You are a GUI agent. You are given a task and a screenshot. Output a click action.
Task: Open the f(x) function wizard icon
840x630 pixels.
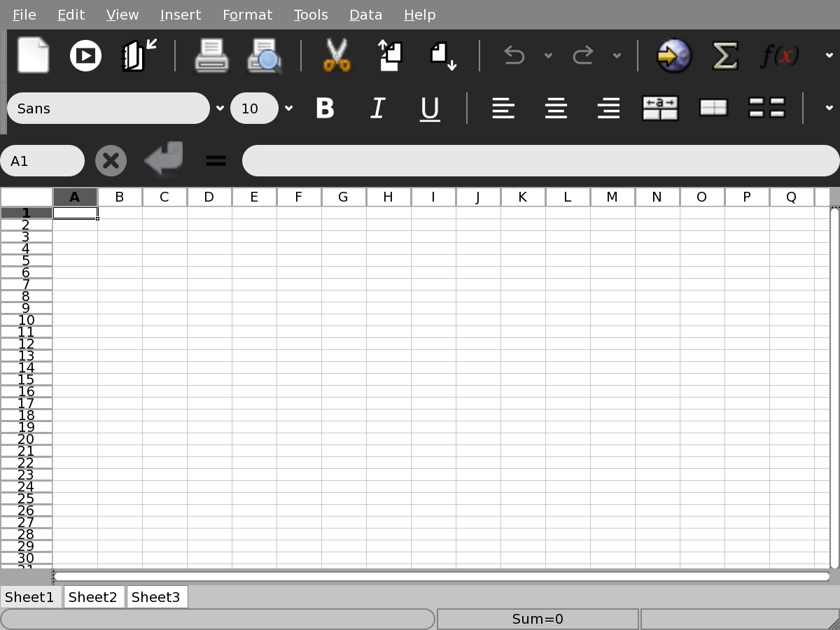click(778, 55)
